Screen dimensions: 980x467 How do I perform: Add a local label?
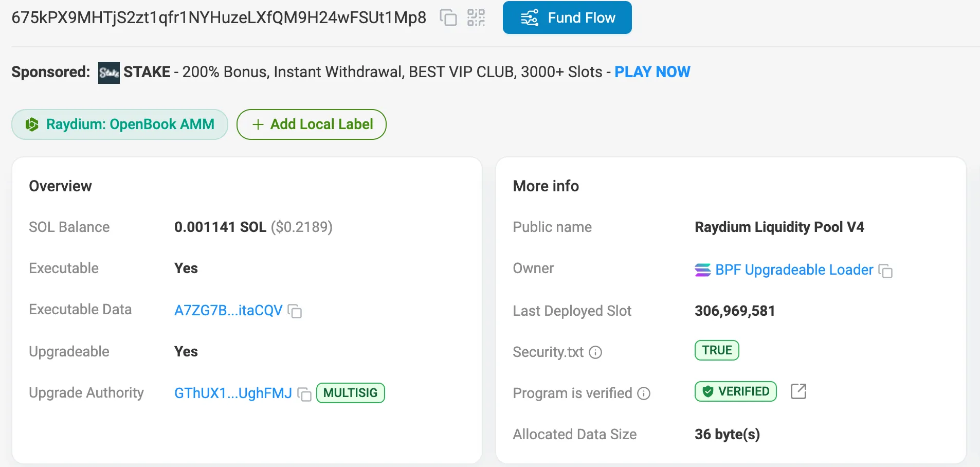coord(312,124)
